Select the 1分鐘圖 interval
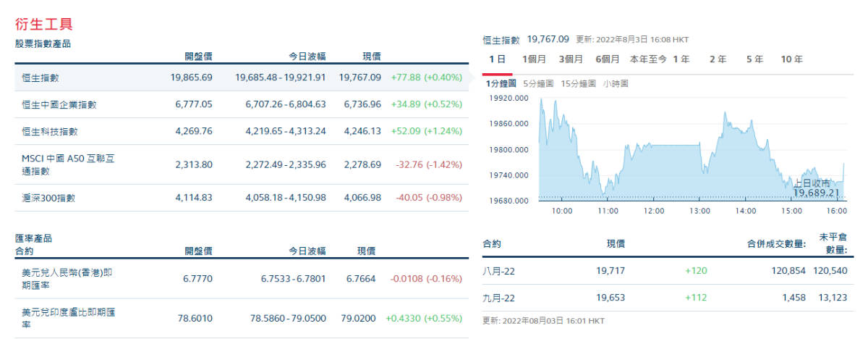This screenshot has width=868, height=339. [x=502, y=84]
